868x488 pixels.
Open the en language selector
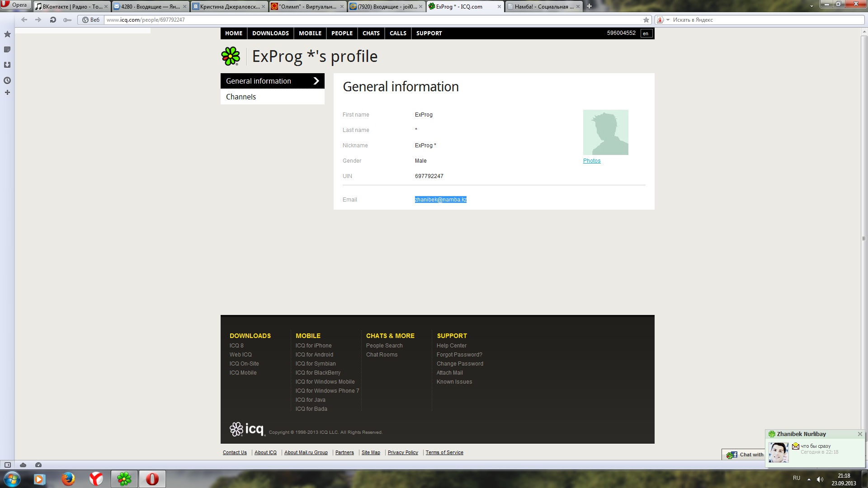pyautogui.click(x=646, y=33)
